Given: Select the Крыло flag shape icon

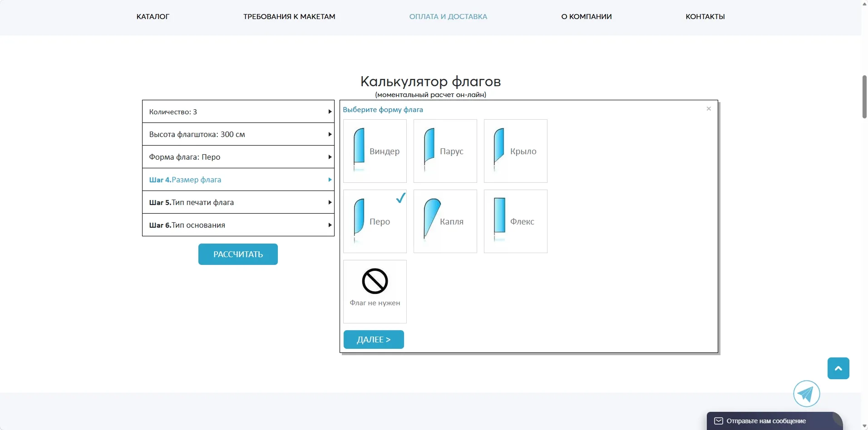Looking at the screenshot, I should 499,150.
